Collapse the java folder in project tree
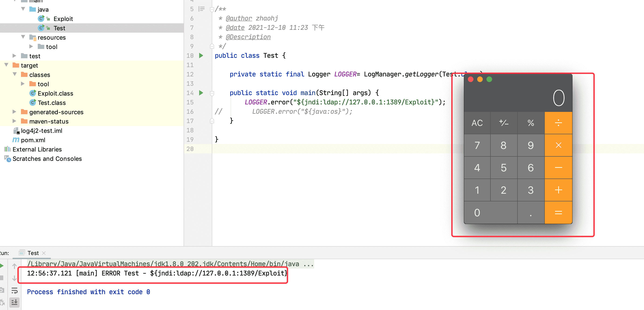The height and width of the screenshot is (310, 644). pyautogui.click(x=23, y=9)
